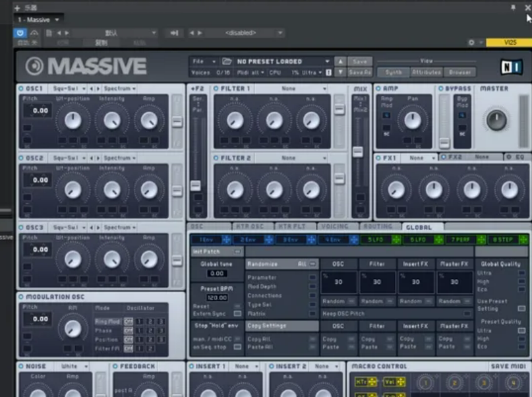
Task: Click the exclamation panic icon next to Ultra
Action: 328,73
